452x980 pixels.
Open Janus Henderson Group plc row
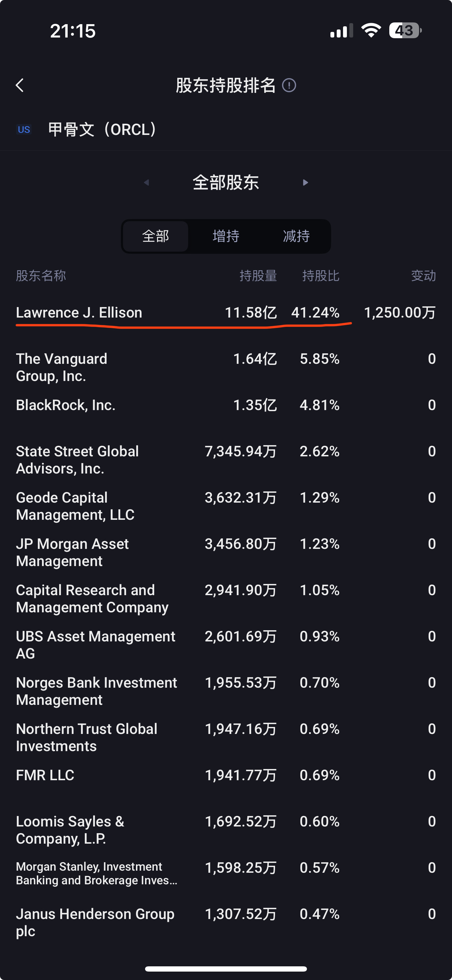226,923
